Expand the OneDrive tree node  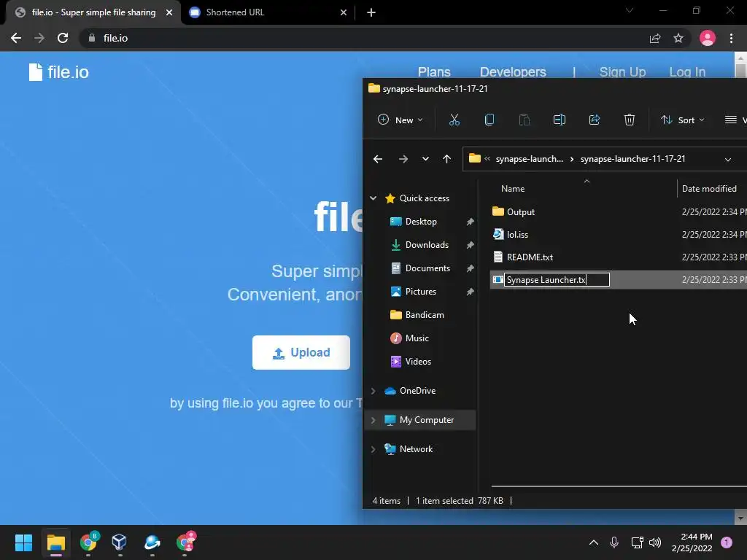point(373,391)
